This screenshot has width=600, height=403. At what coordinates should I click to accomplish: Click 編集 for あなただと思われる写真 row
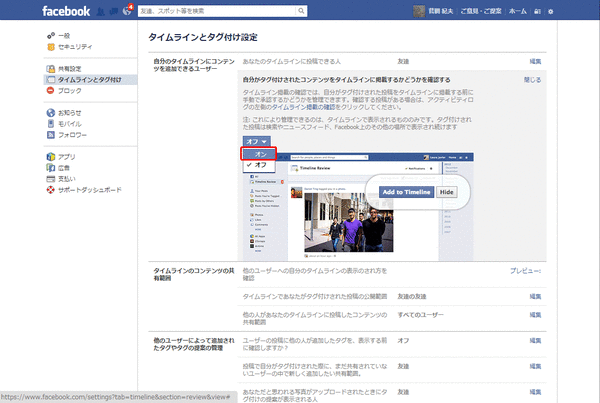click(x=535, y=392)
